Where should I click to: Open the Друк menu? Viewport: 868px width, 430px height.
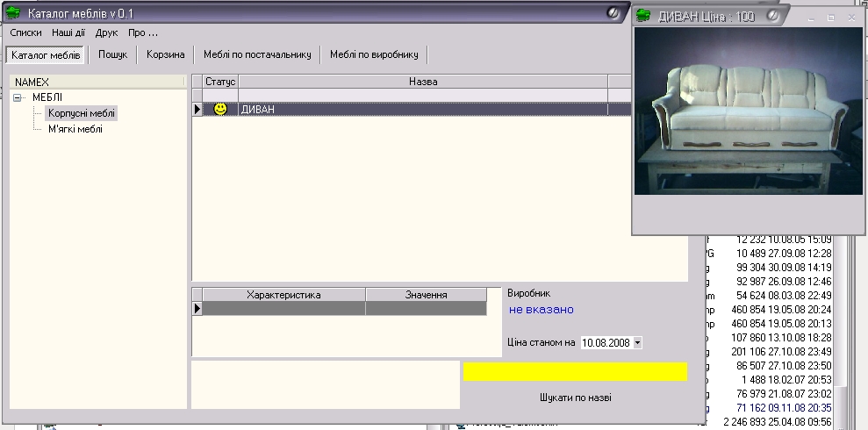tap(106, 32)
